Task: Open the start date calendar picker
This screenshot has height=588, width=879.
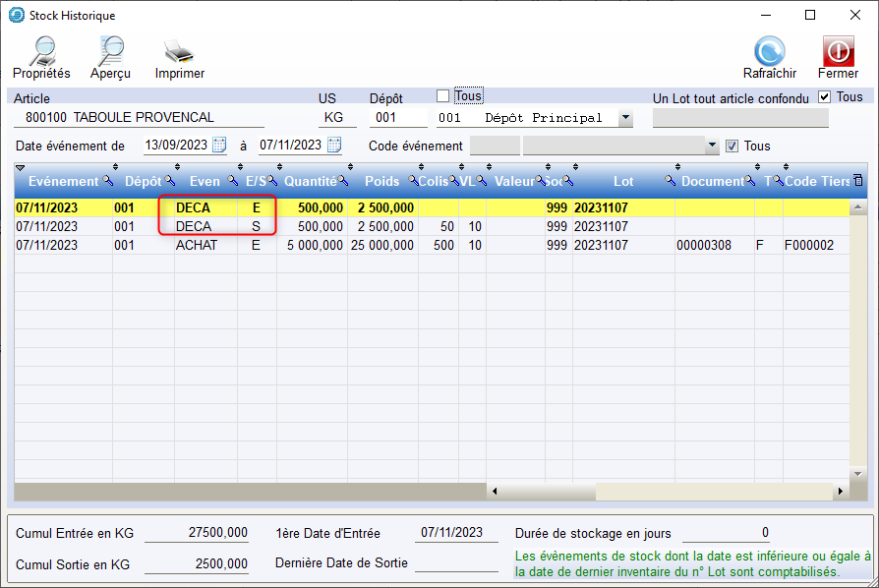Action: 219,146
